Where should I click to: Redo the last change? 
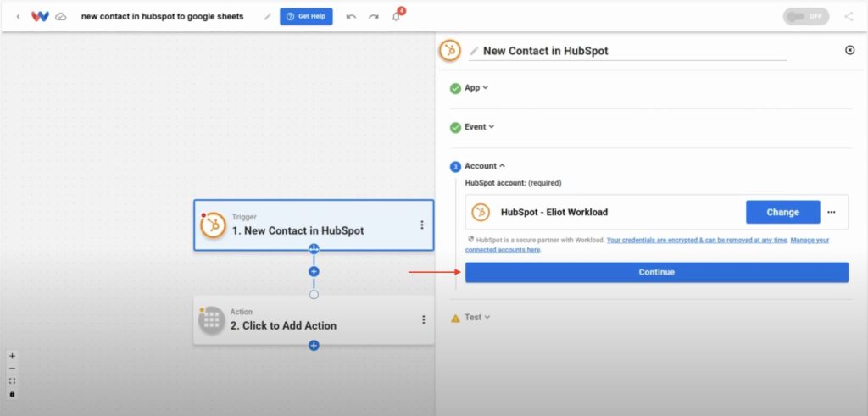pyautogui.click(x=374, y=17)
